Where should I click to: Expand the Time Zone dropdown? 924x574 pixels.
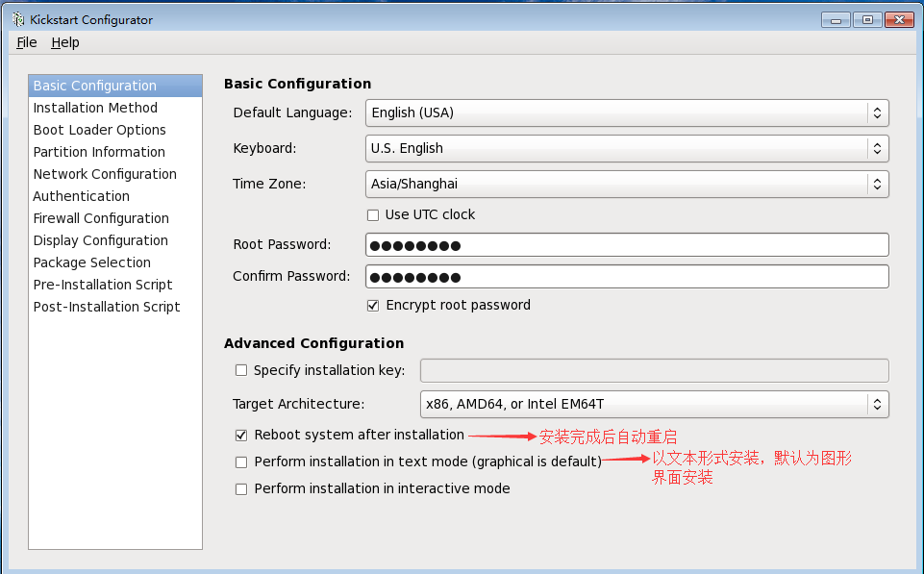click(x=627, y=184)
